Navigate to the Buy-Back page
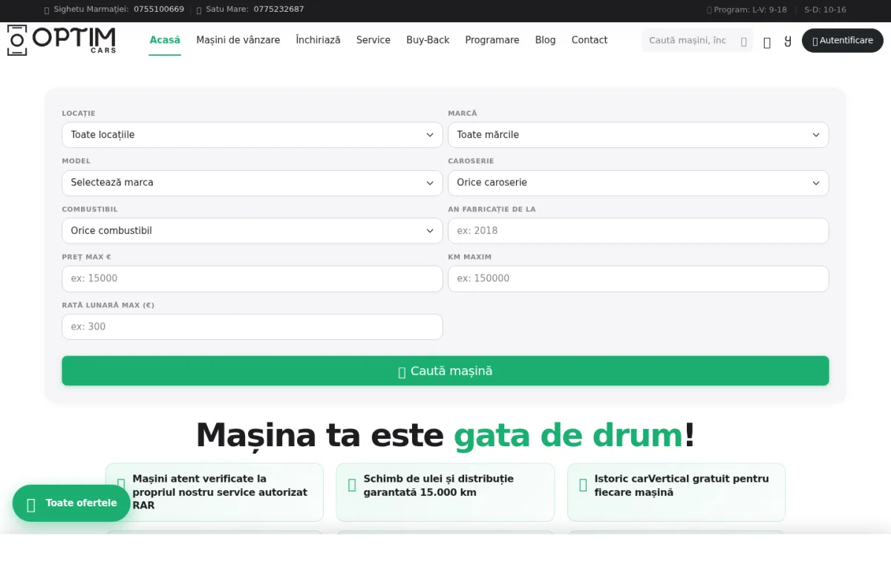This screenshot has height=588, width=891. coord(428,40)
